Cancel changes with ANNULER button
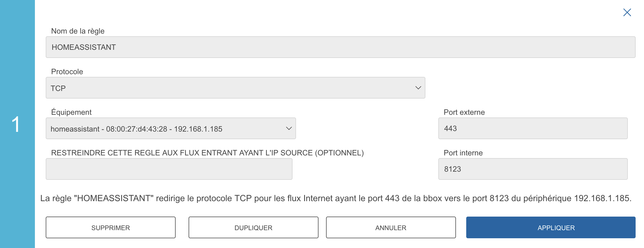 pyautogui.click(x=391, y=228)
